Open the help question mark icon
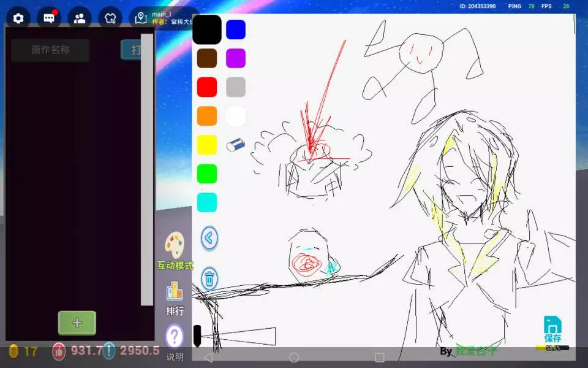 coord(175,336)
